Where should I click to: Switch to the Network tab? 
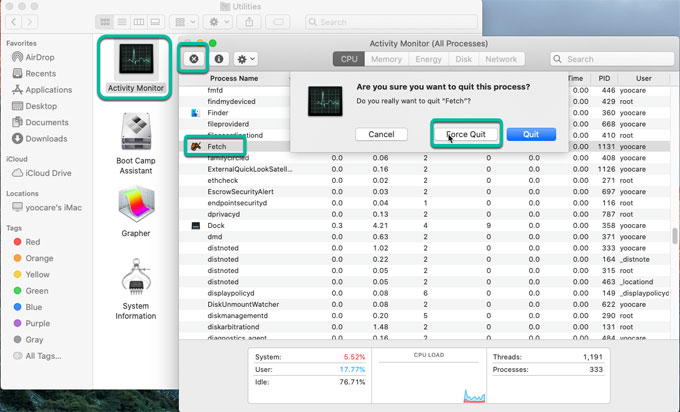click(x=501, y=59)
